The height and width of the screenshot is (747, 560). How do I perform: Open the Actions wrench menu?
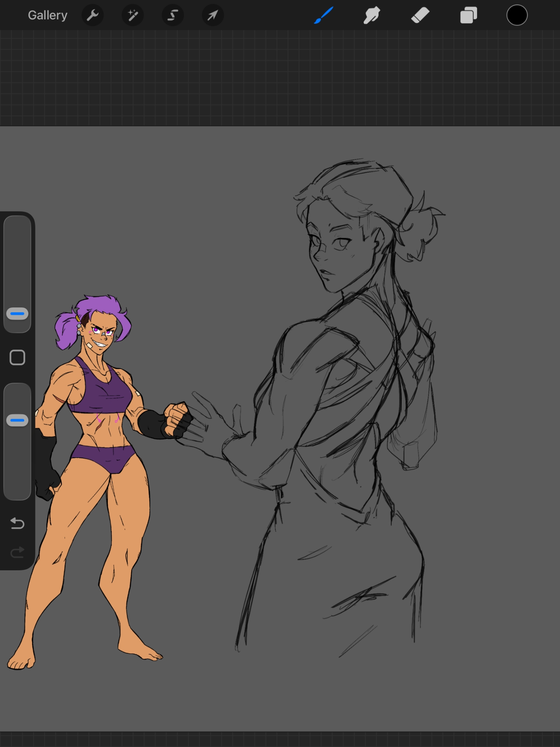pyautogui.click(x=93, y=15)
